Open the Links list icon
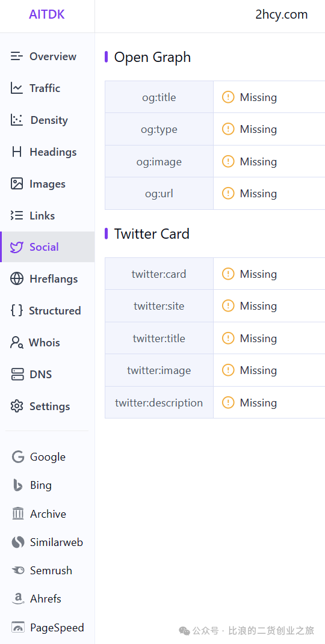 [17, 215]
